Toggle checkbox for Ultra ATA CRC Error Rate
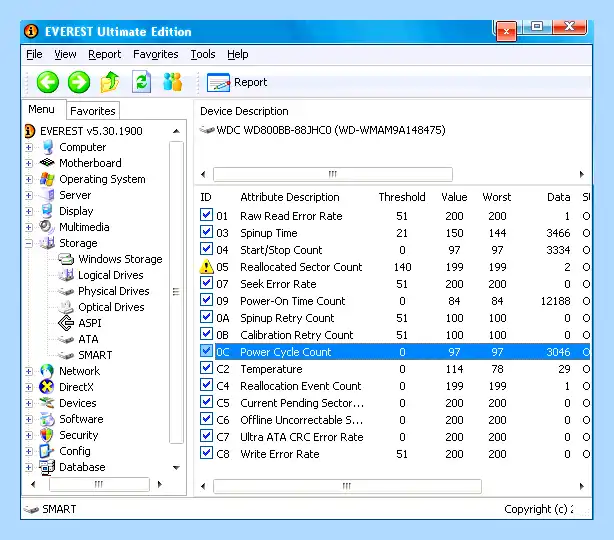 pyautogui.click(x=206, y=436)
